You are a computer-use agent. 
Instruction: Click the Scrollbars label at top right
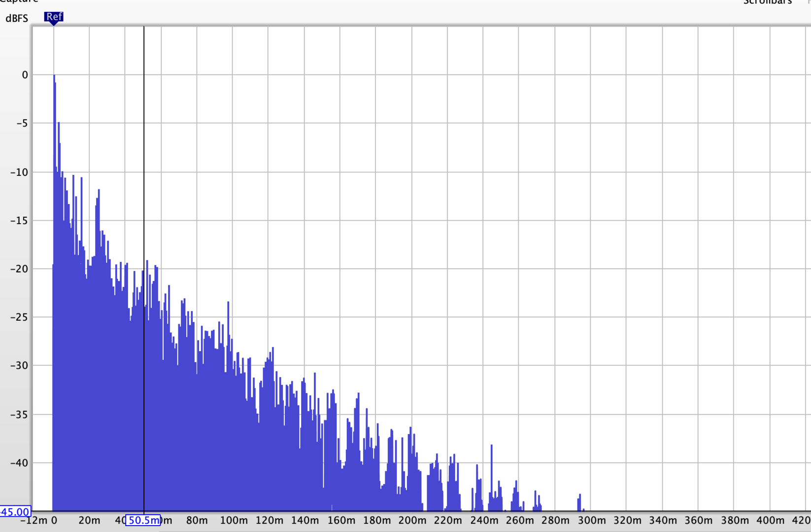coord(768,2)
